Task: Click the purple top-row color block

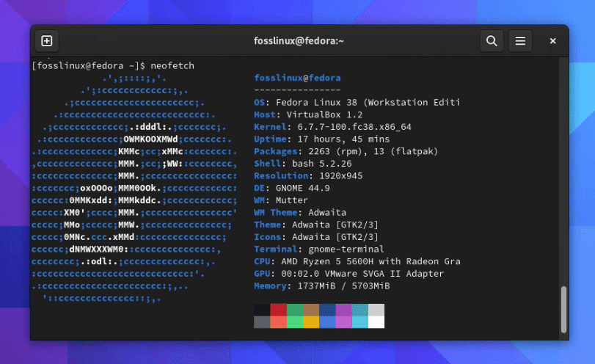Action: pyautogui.click(x=343, y=310)
